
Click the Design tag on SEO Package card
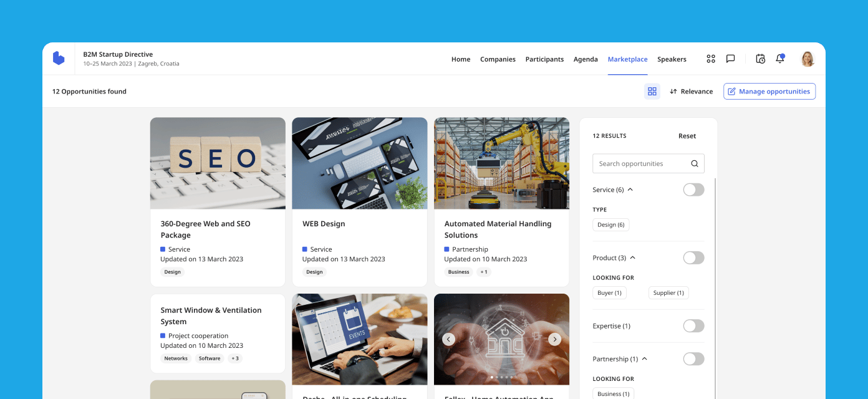pos(173,272)
